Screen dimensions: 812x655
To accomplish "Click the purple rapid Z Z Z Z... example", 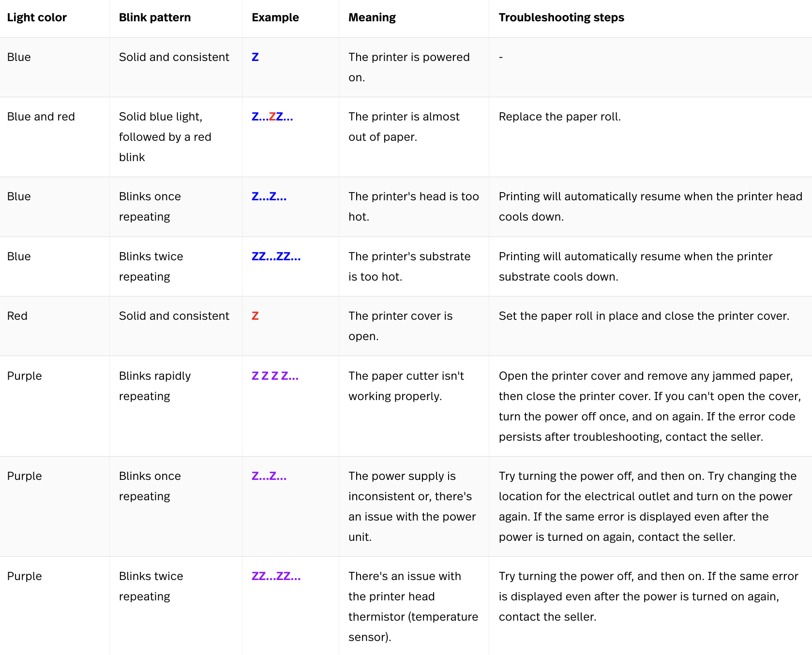I will coord(275,376).
